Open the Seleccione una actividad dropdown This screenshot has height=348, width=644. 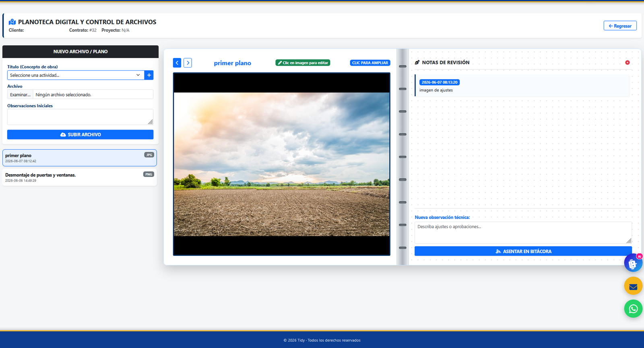76,75
